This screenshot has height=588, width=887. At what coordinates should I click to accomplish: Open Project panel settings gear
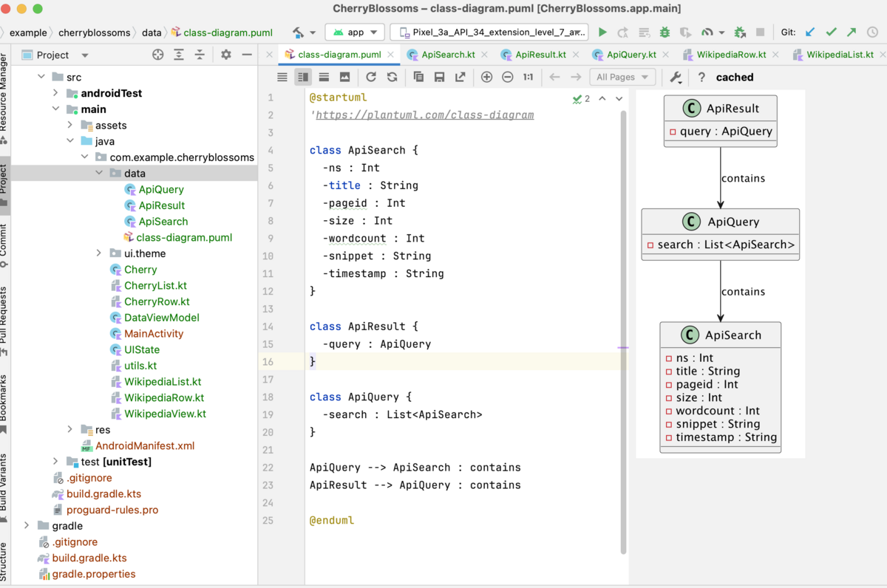click(x=226, y=55)
